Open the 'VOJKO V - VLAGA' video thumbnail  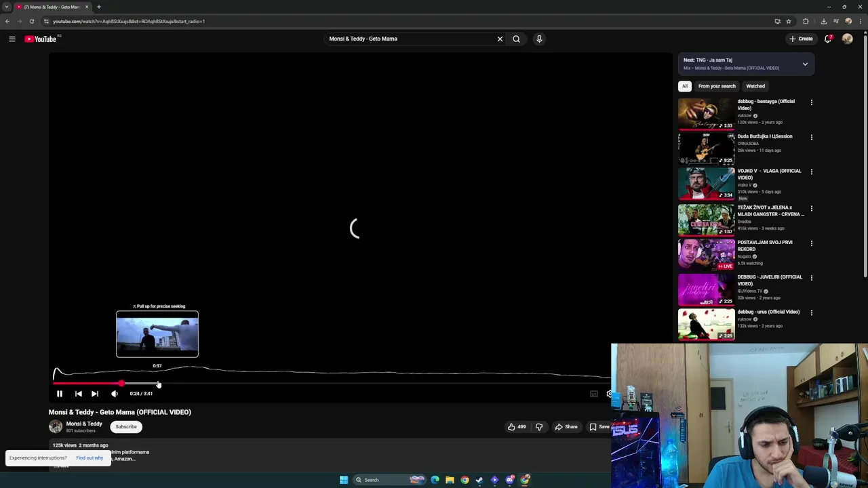pos(706,183)
